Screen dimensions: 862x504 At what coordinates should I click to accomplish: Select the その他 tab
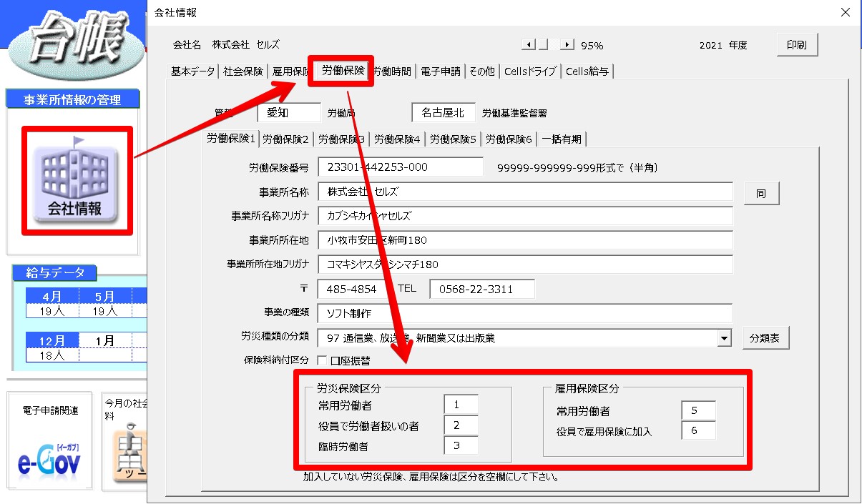481,71
